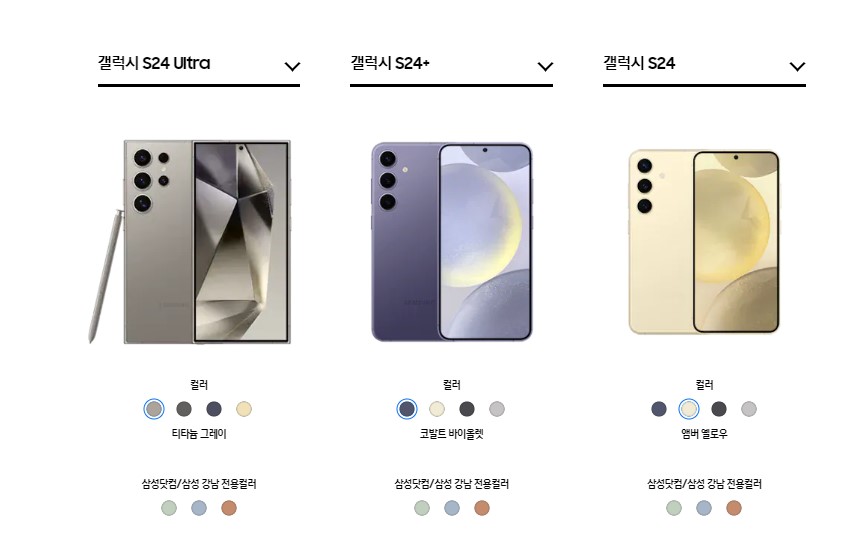Click the Galaxy S24 Ultra phone image
Image resolution: width=842 pixels, height=540 pixels.
[x=190, y=242]
